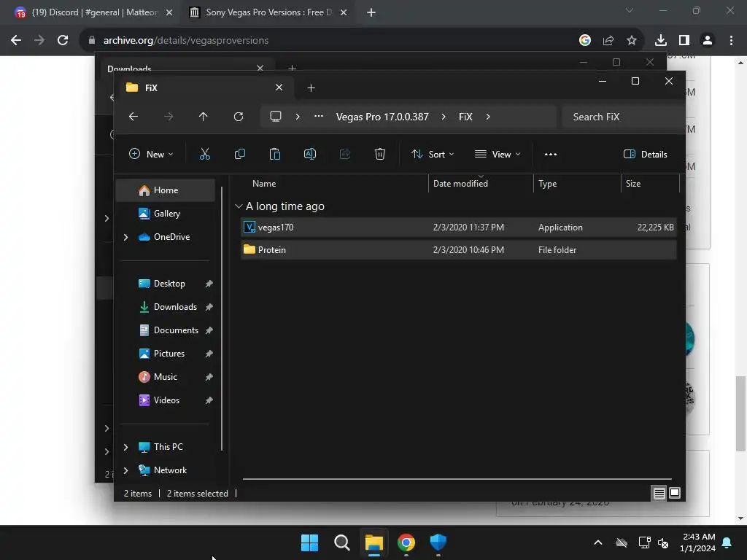
Task: Open the New dropdown menu
Action: (x=151, y=155)
